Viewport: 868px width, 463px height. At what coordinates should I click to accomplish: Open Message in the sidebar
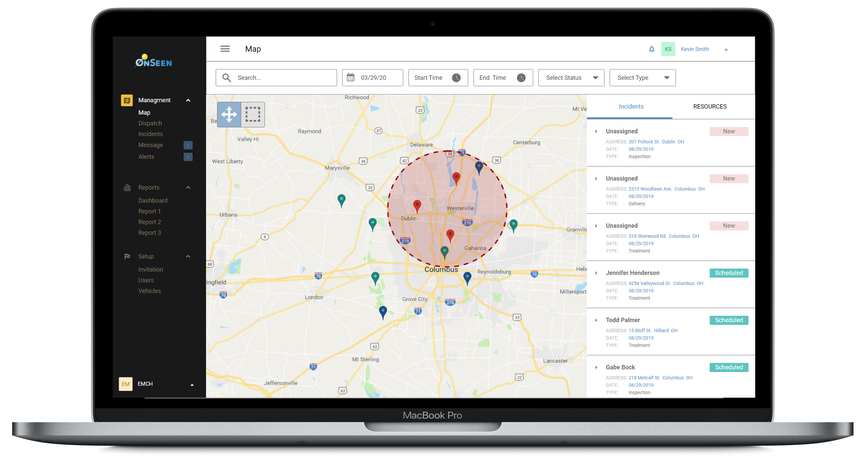pyautogui.click(x=150, y=145)
